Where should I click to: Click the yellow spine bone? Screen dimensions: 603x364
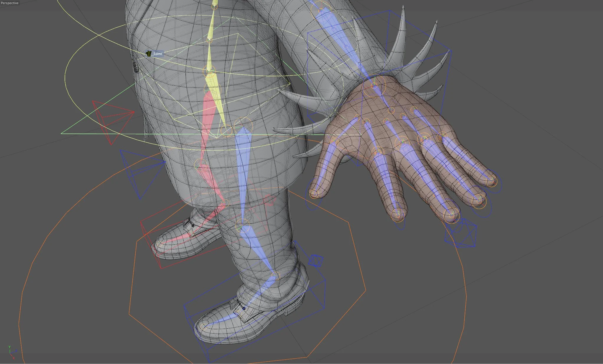[x=212, y=29]
